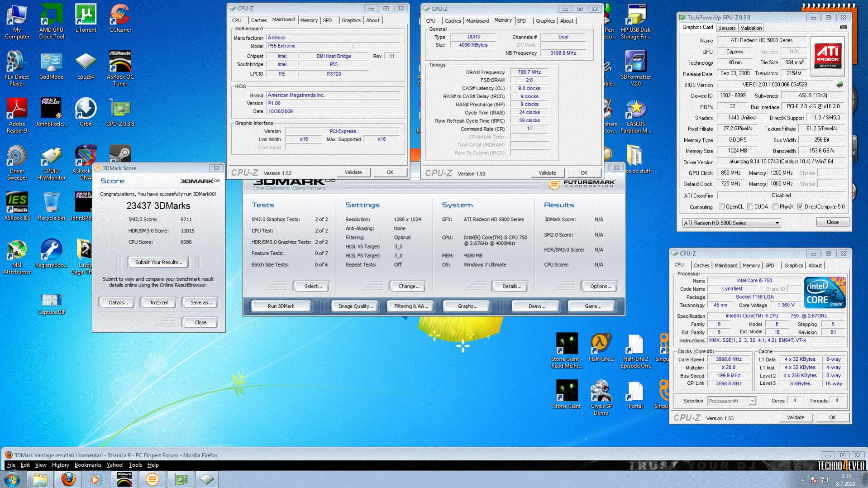The width and height of the screenshot is (868, 488).
Task: Open the Bookmarks menu in Firefox
Action: 87,465
